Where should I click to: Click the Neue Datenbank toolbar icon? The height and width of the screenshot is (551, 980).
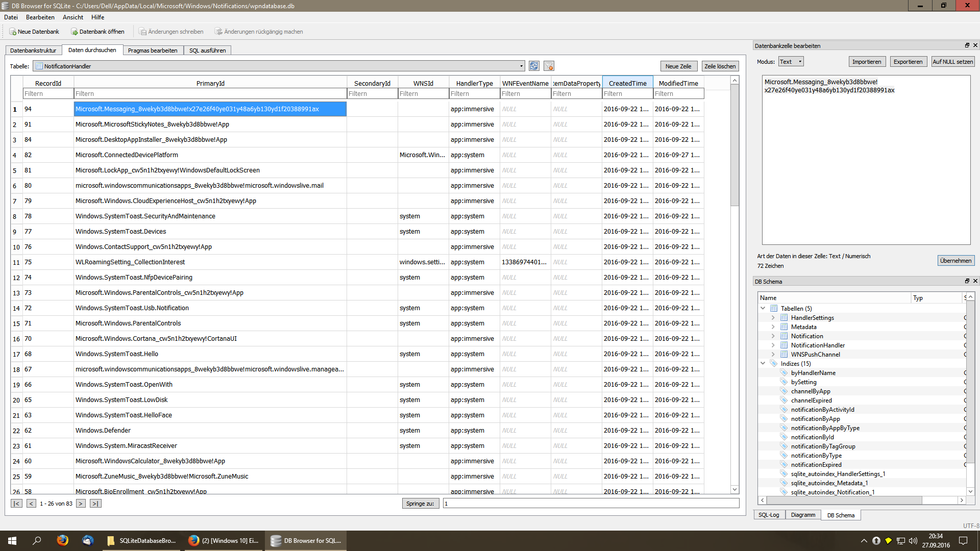(13, 32)
